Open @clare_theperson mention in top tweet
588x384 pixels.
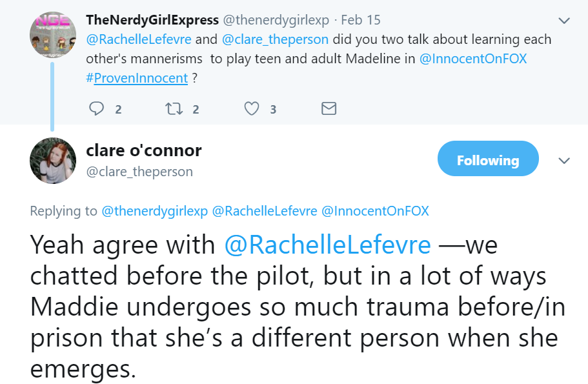pos(275,39)
